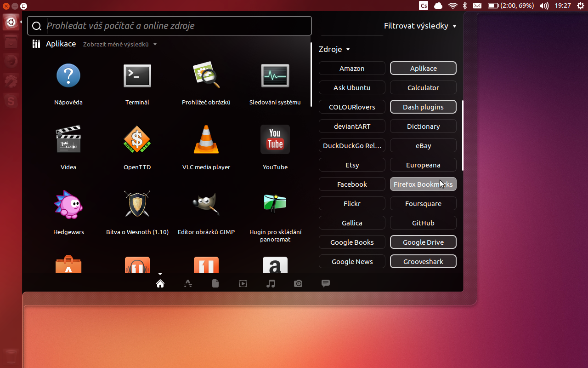This screenshot has width=588, height=368.
Task: Switch to the Social messages lens
Action: coord(326,283)
